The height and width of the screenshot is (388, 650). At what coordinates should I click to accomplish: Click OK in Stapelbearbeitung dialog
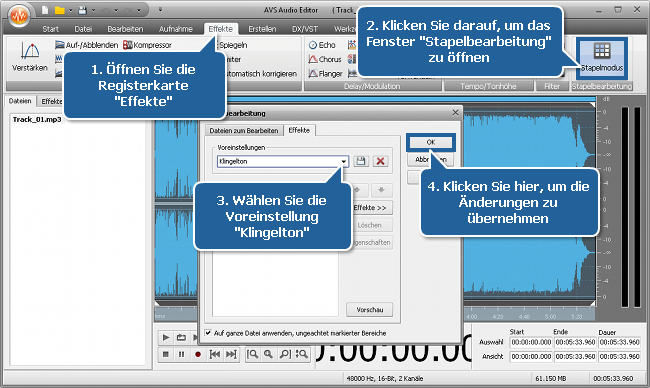click(431, 142)
